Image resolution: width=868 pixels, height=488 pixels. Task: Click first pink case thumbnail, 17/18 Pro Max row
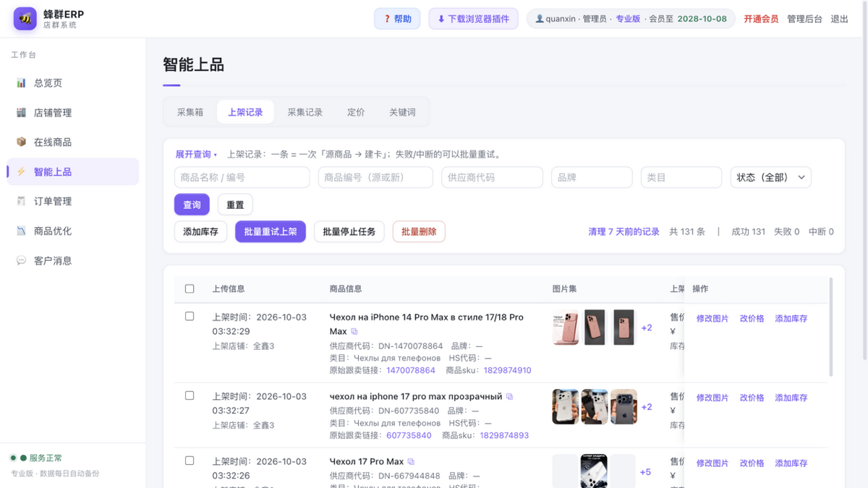566,328
